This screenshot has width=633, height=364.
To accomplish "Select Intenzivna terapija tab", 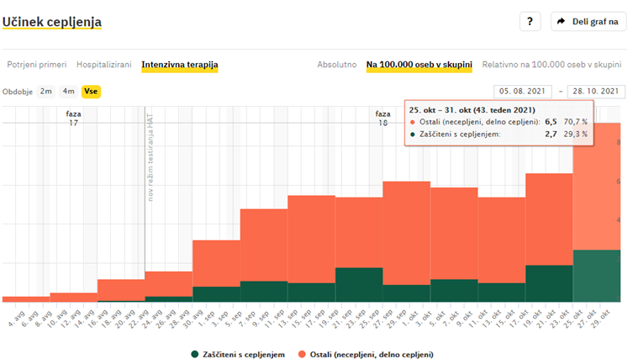I will pyautogui.click(x=180, y=65).
